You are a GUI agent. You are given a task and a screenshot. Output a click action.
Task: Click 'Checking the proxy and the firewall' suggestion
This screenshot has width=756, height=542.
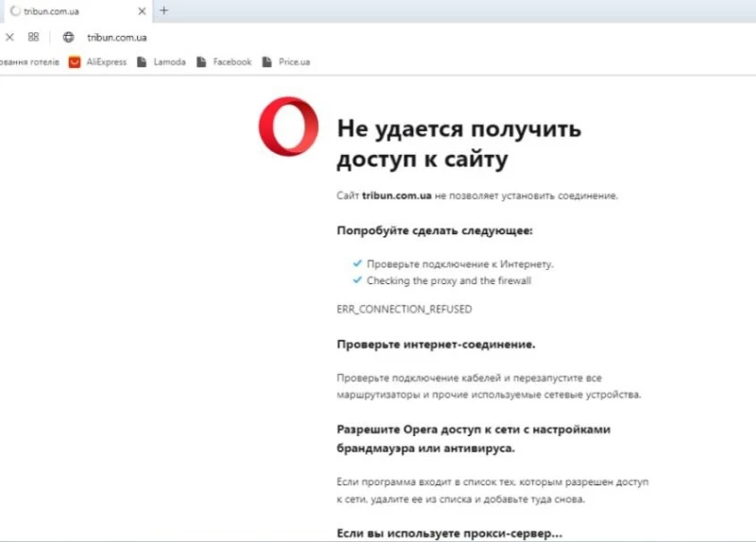[449, 280]
